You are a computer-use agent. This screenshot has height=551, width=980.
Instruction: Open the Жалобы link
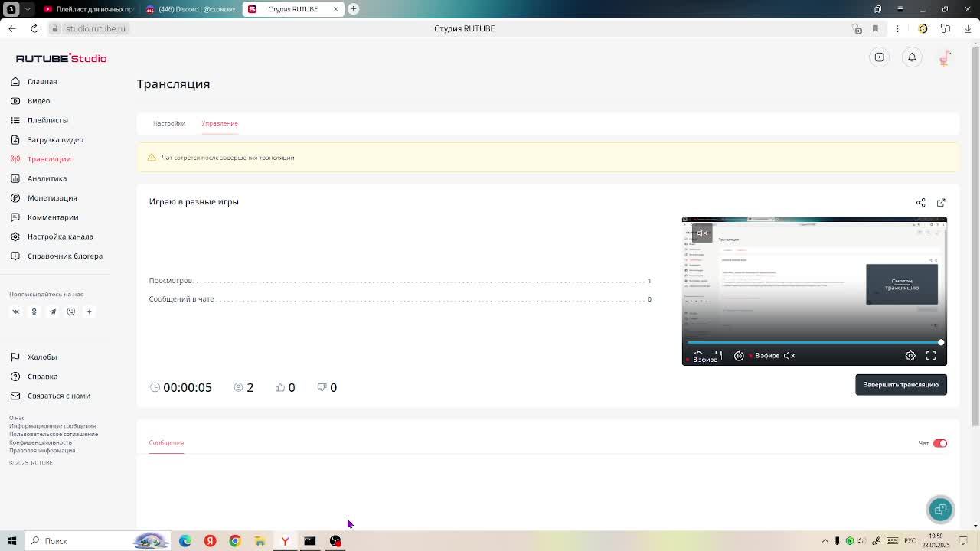(x=41, y=357)
